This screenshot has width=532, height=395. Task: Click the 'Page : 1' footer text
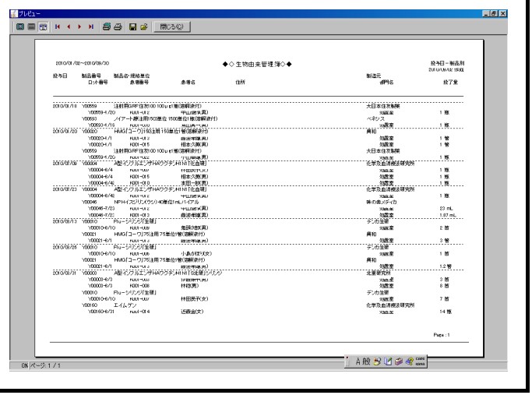pyautogui.click(x=442, y=335)
